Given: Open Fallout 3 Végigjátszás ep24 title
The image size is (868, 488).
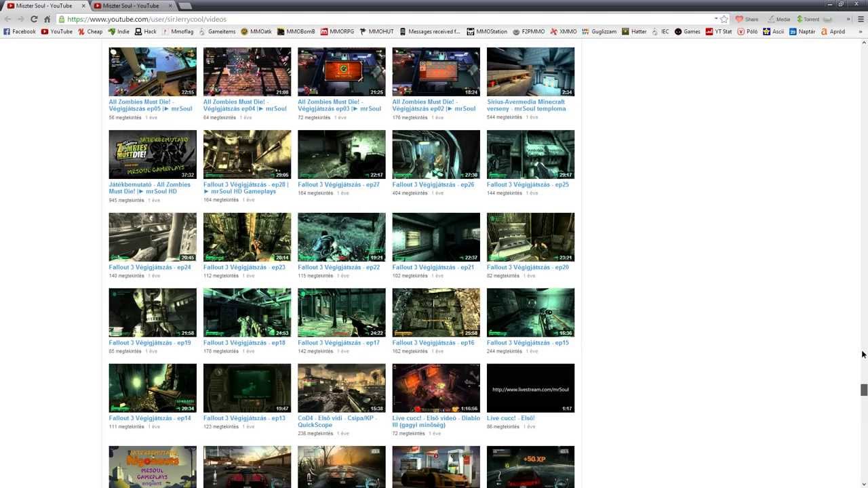Looking at the screenshot, I should click(150, 267).
